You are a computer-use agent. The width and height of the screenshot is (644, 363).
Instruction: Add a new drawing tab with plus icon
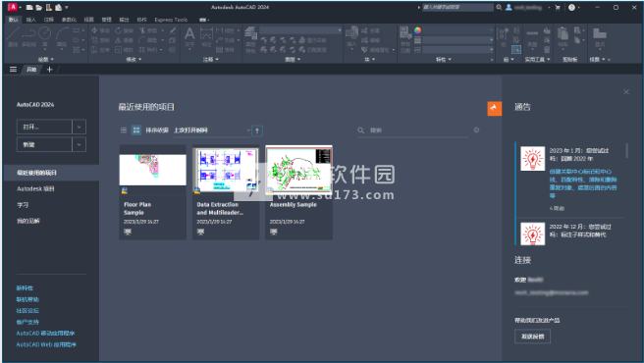pyautogui.click(x=49, y=70)
